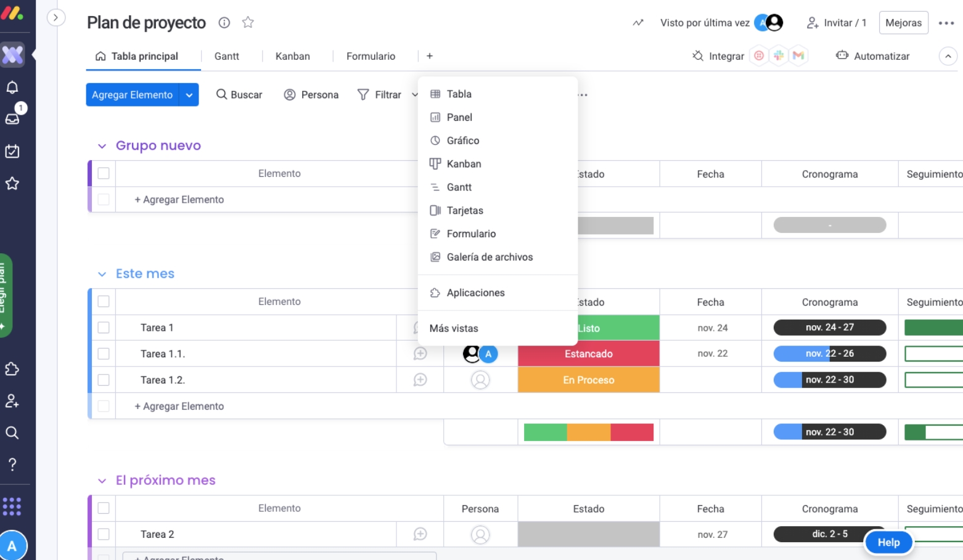Image resolution: width=963 pixels, height=560 pixels.
Task: Expand the left sidebar panel
Action: click(55, 17)
